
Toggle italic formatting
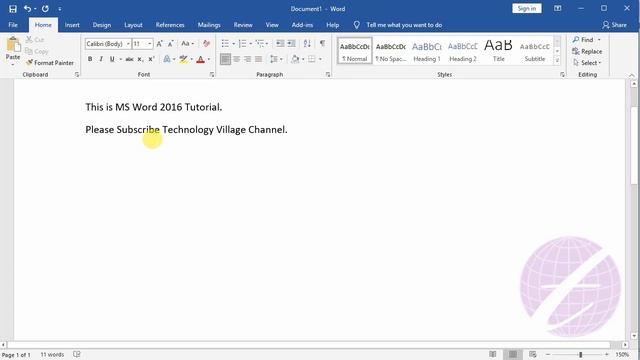101,59
